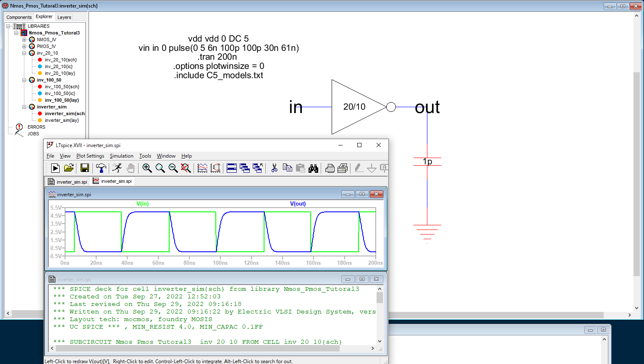Click the Close All Windows icon

pyautogui.click(x=258, y=168)
